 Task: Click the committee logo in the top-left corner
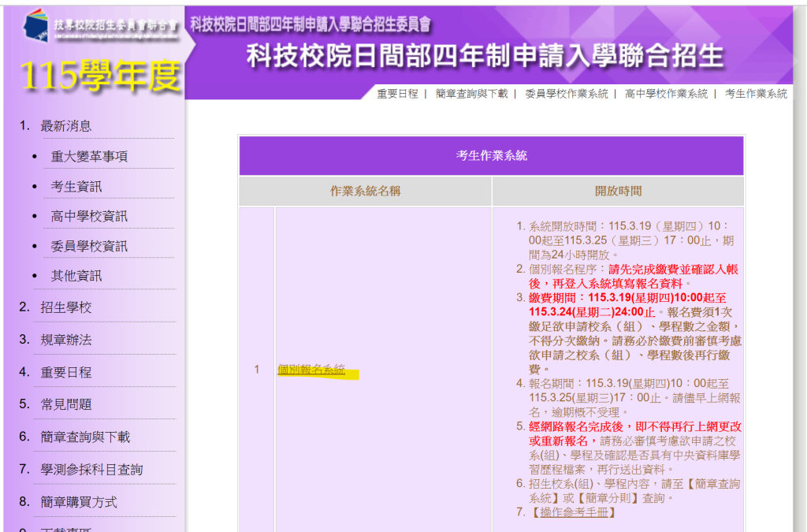(100, 26)
